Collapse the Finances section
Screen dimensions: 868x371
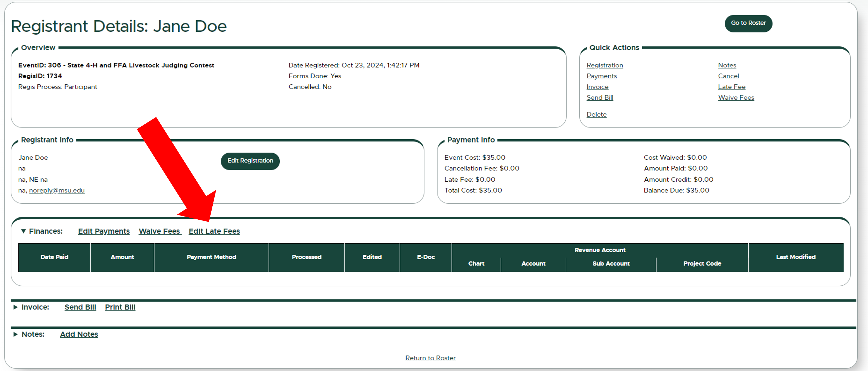pos(23,231)
